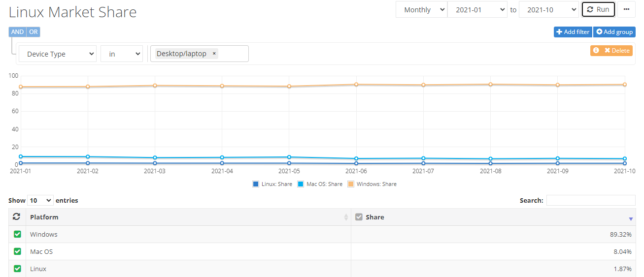Toggle Linux: Share legend swatch
Screen dimensions: 644x277
coord(255,184)
